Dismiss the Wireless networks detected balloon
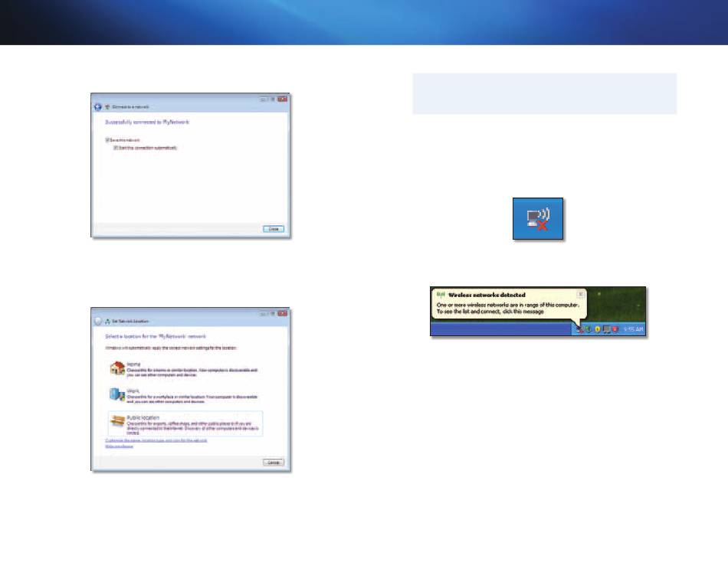Viewport: 728px width, 562px height. click(x=580, y=294)
